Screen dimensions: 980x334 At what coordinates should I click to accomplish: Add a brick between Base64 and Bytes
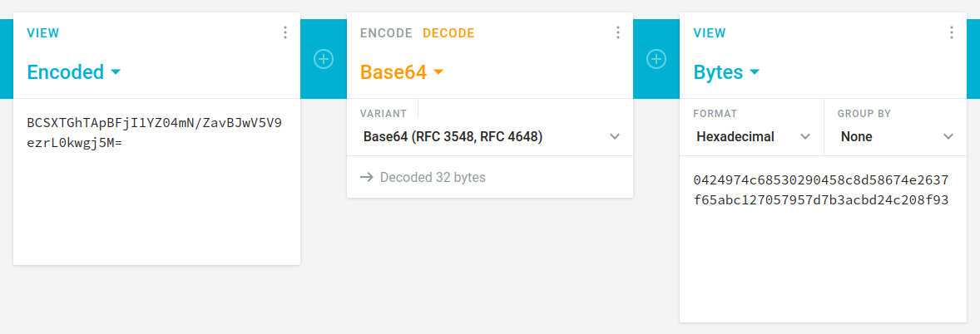click(x=656, y=59)
